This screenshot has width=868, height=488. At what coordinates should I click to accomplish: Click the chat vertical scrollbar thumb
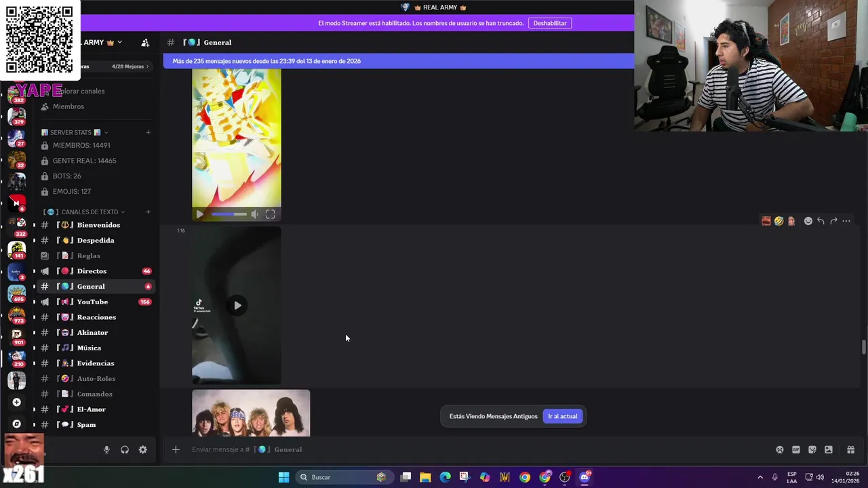[x=863, y=347]
